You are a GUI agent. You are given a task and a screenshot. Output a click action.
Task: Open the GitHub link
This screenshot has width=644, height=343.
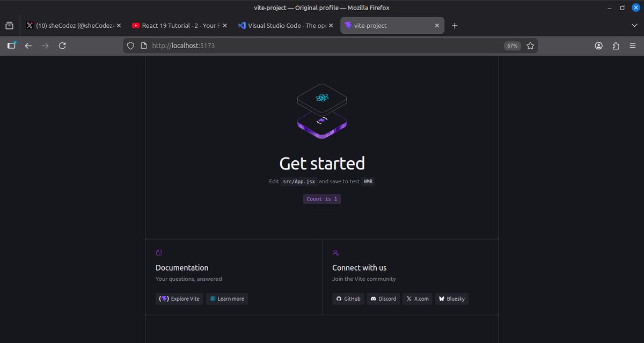pyautogui.click(x=348, y=299)
